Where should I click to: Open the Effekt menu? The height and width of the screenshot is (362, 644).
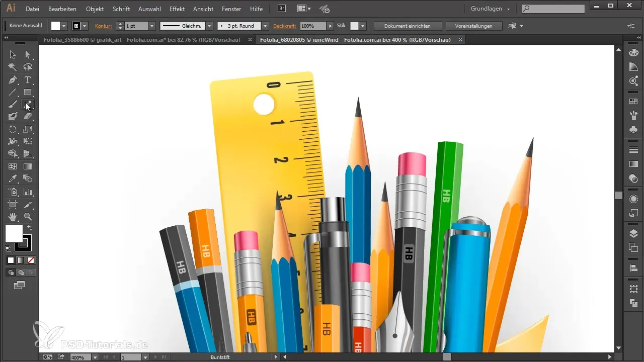click(x=177, y=9)
